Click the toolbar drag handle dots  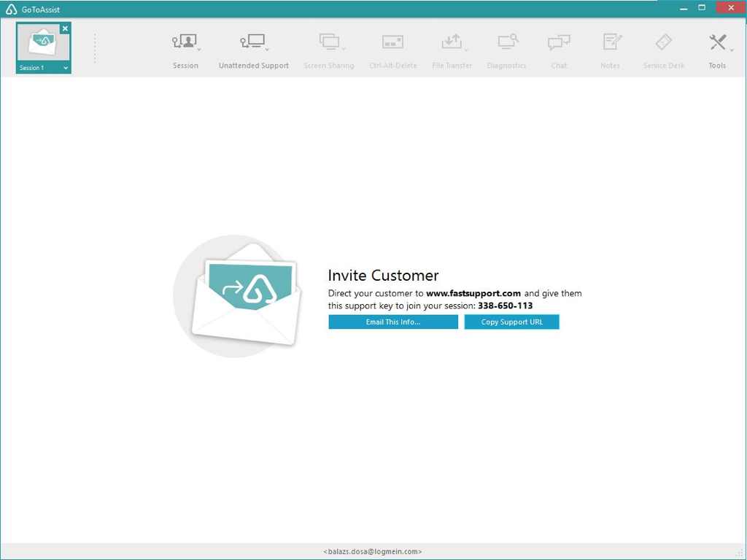pos(95,48)
